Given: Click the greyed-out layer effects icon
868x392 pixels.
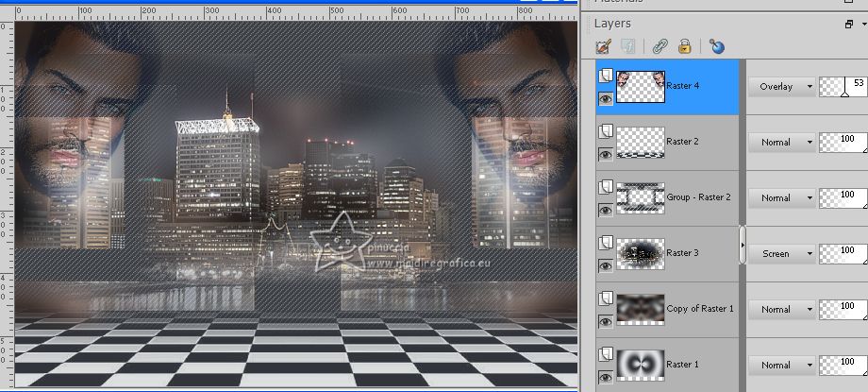Looking at the screenshot, I should click(x=627, y=46).
